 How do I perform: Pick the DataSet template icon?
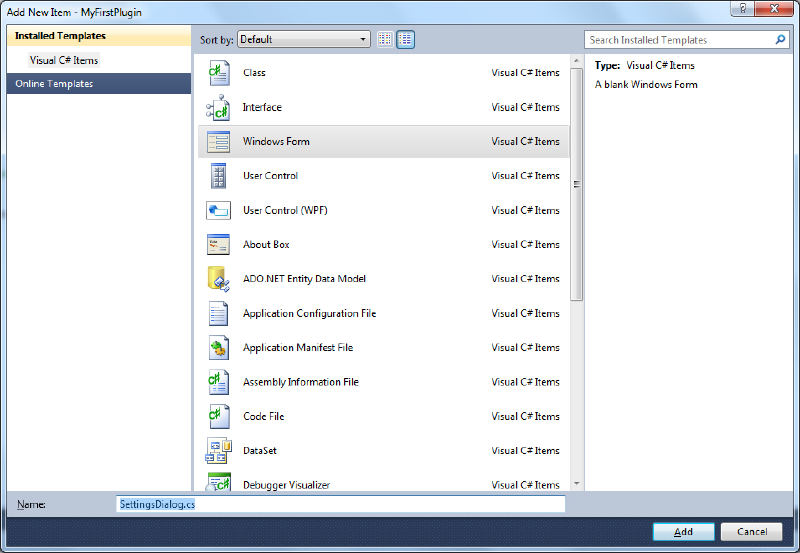[x=218, y=451]
